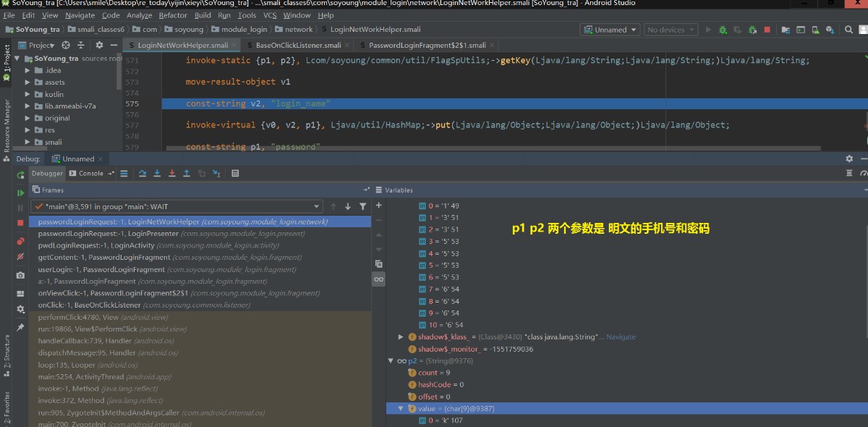Resume program in debug sidebar

tap(20, 193)
